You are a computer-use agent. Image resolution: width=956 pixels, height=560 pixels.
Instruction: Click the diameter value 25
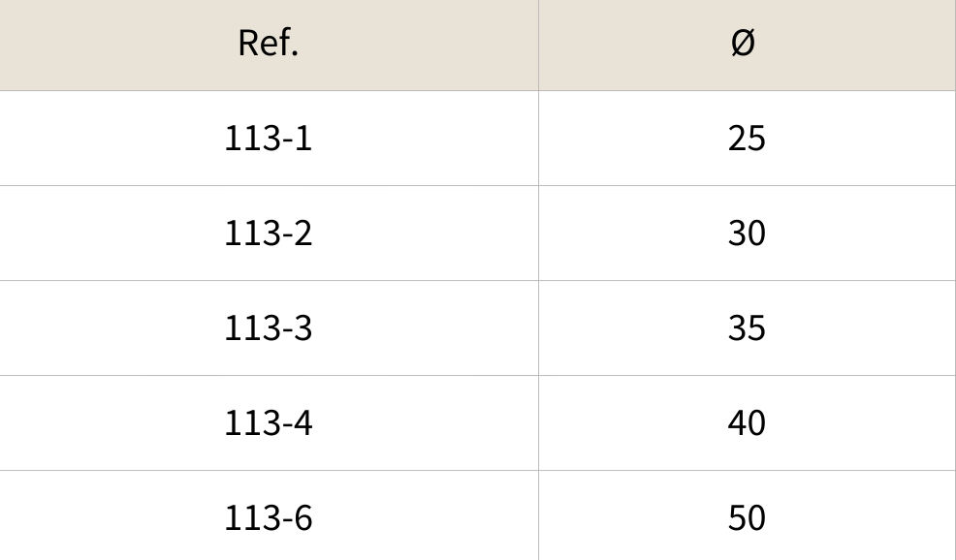(x=746, y=139)
